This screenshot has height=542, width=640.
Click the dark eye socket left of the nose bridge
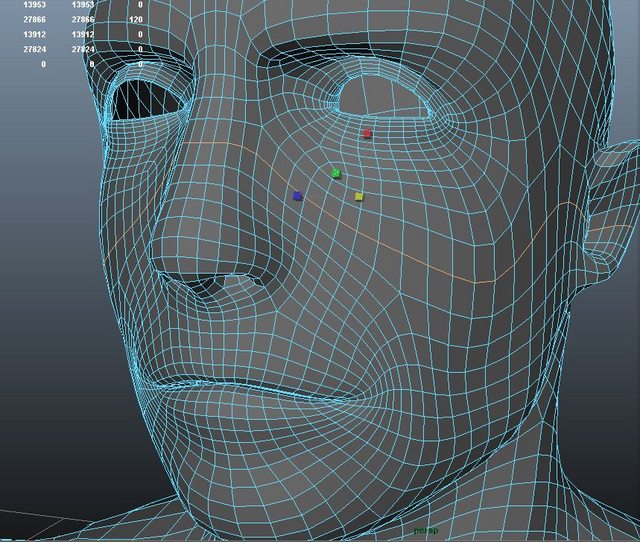(x=143, y=101)
